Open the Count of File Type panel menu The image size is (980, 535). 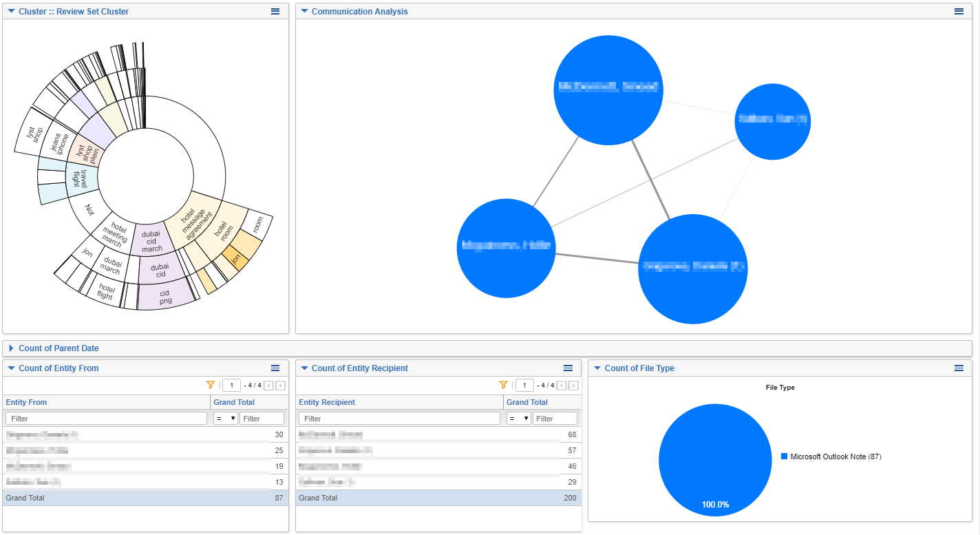[959, 368]
